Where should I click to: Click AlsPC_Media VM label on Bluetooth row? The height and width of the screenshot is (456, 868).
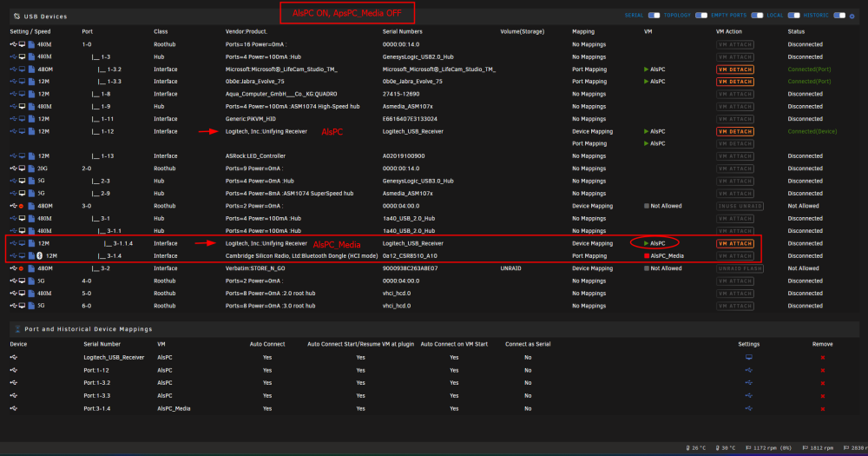pyautogui.click(x=667, y=256)
